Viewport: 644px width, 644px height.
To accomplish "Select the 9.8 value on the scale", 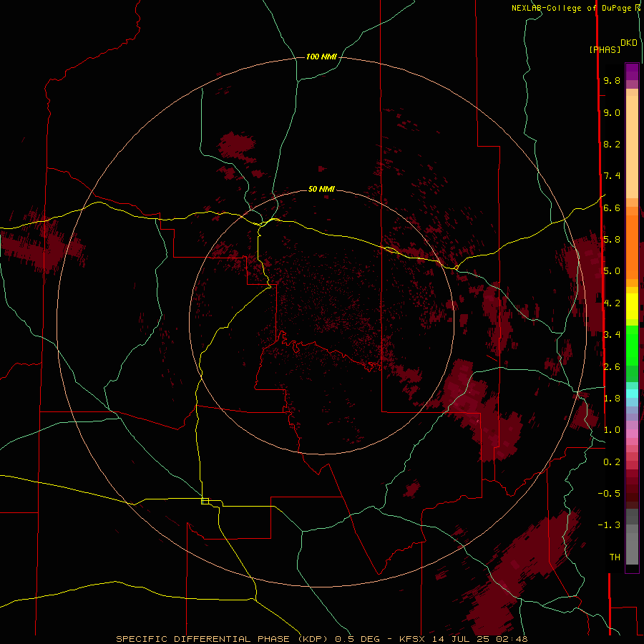I will click(x=612, y=80).
